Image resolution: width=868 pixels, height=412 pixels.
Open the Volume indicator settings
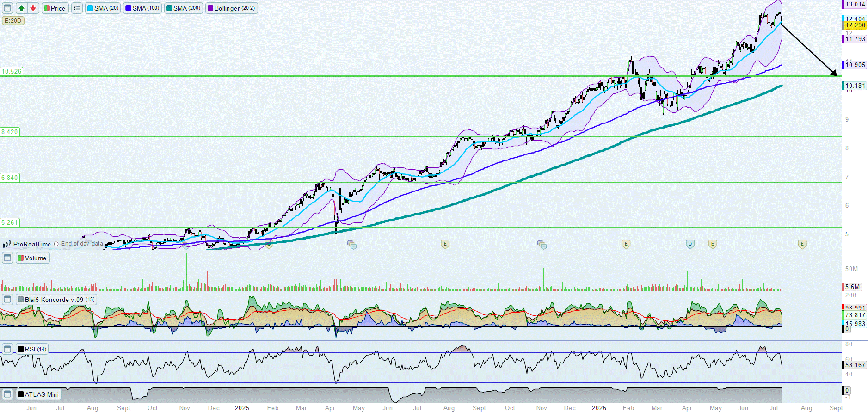[x=32, y=258]
